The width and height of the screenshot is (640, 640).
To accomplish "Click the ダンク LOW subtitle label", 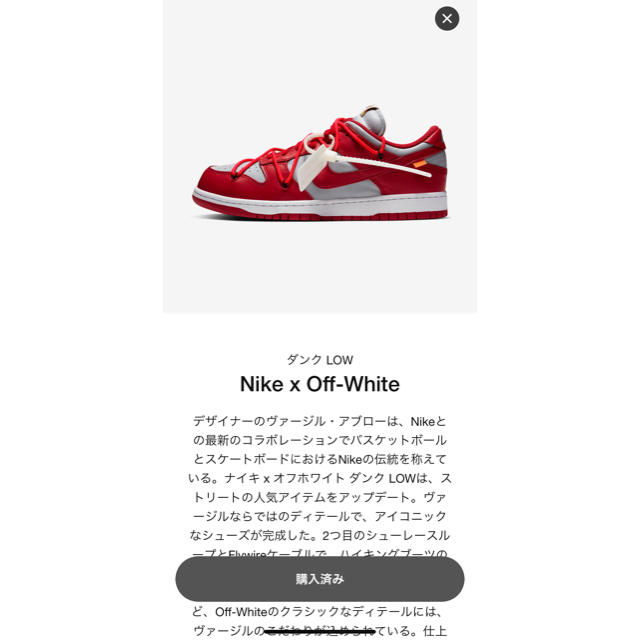I will pyautogui.click(x=320, y=360).
